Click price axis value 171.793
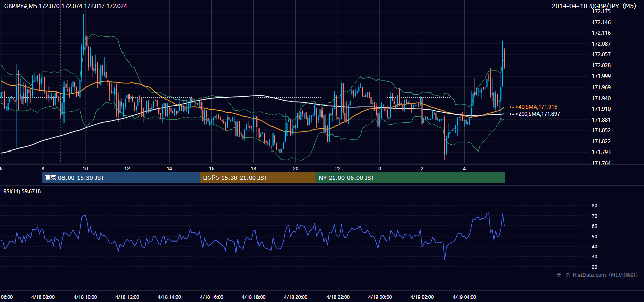Viewport: 644px width, 302px height. point(601,152)
